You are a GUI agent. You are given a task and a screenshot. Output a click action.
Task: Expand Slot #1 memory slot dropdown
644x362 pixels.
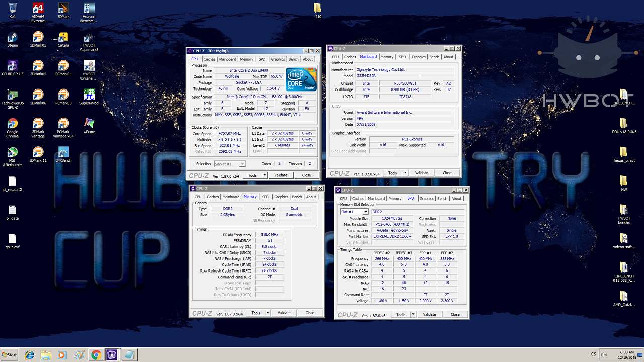(366, 212)
